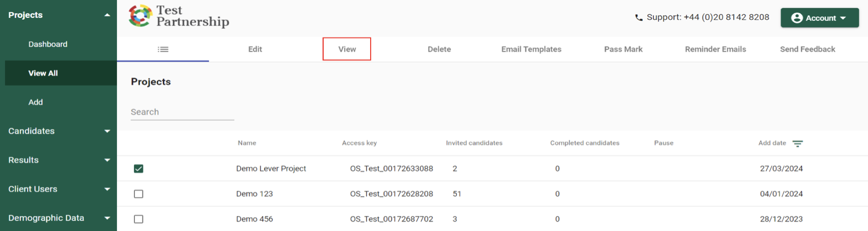Collapse the Projects sidebar section

click(58, 15)
